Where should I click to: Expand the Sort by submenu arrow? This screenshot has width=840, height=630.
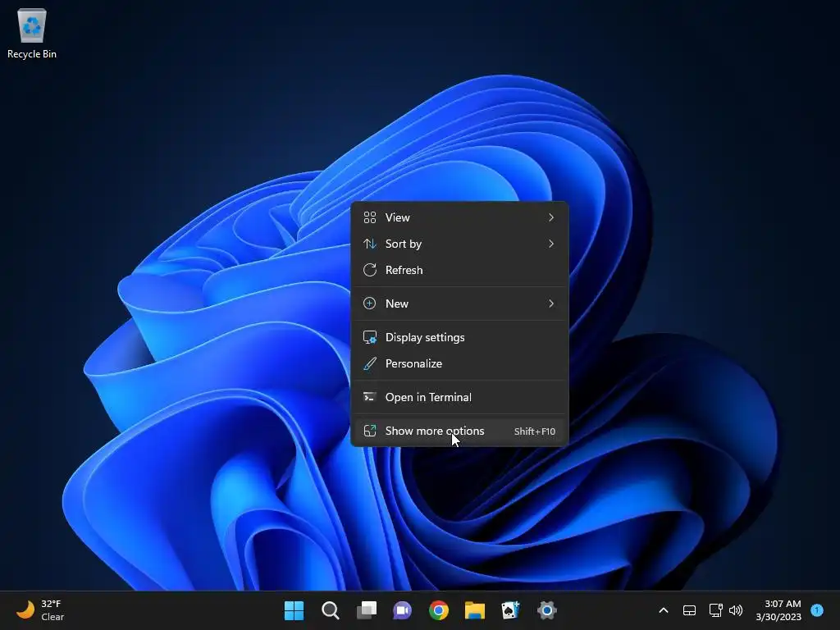(x=551, y=244)
